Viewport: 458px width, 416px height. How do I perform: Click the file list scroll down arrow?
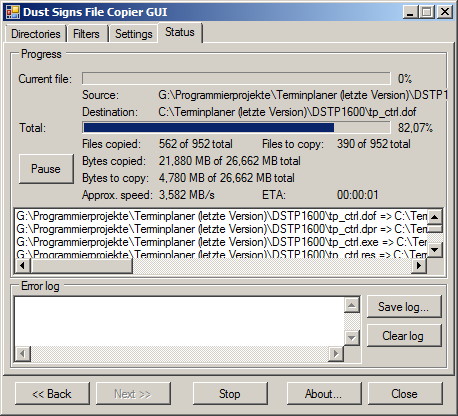(435, 249)
